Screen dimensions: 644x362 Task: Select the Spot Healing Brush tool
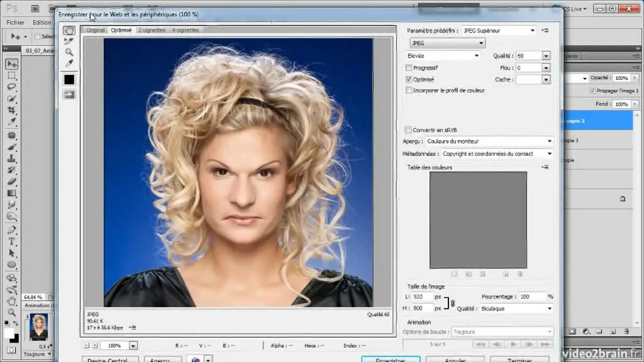11,136
